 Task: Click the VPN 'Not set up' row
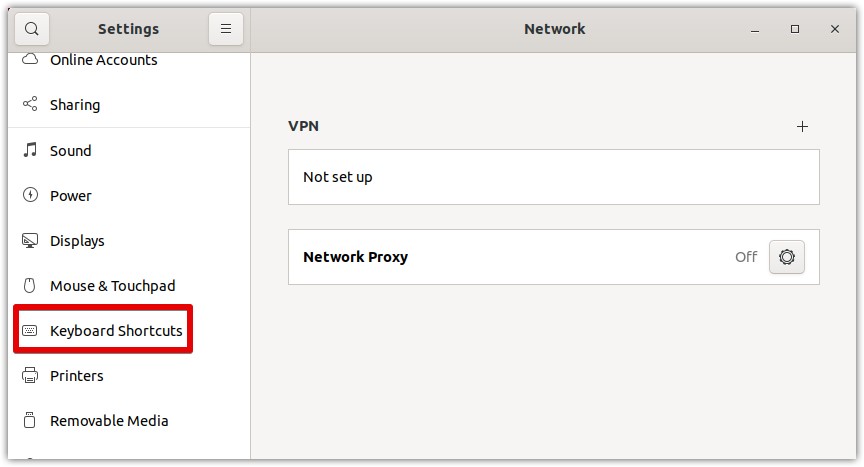tap(553, 177)
